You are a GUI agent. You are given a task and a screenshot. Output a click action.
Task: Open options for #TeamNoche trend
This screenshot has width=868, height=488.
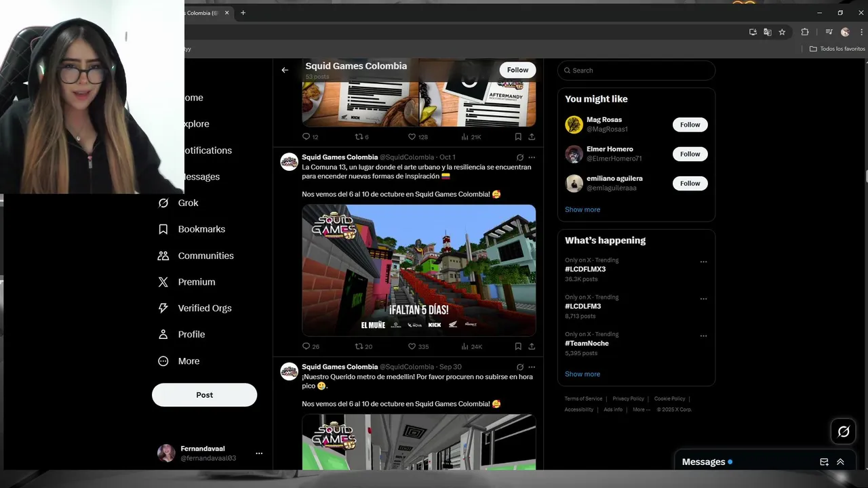click(703, 335)
